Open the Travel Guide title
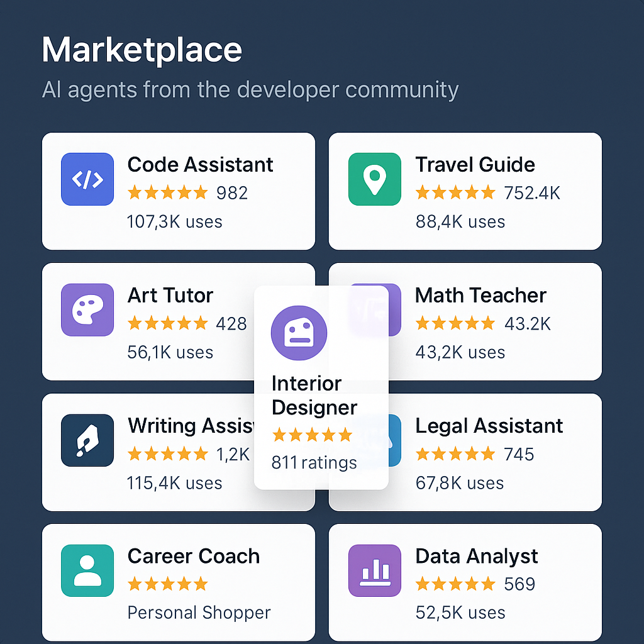Screen dimensions: 644x644 click(475, 165)
